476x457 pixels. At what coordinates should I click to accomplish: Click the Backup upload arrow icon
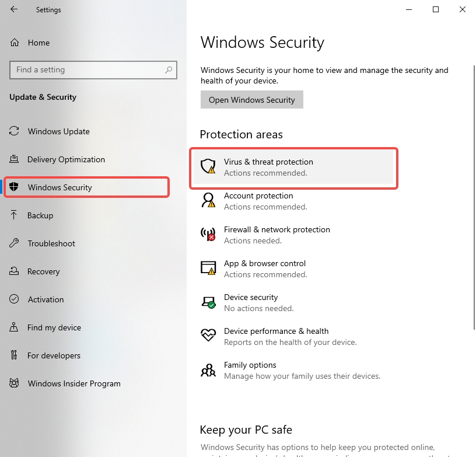(13, 215)
